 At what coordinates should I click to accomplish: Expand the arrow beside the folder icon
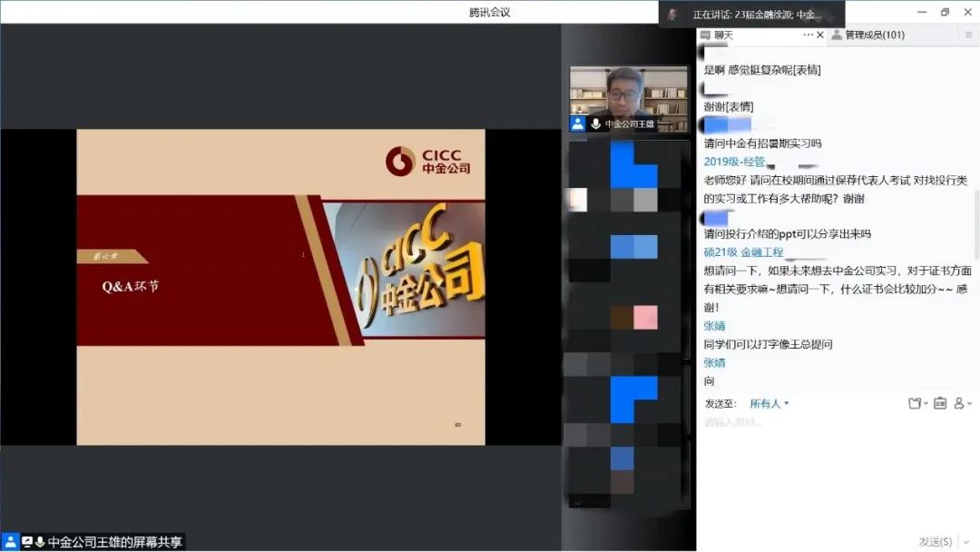click(926, 404)
